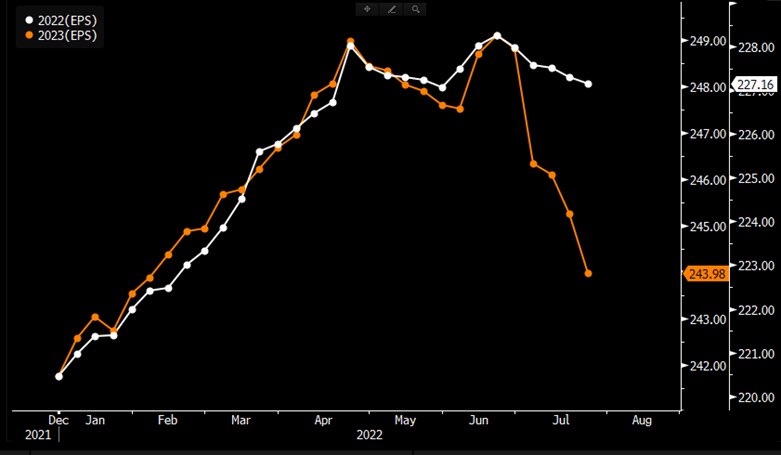This screenshot has width=781, height=455.
Task: Select the last white data point
Action: tap(588, 84)
